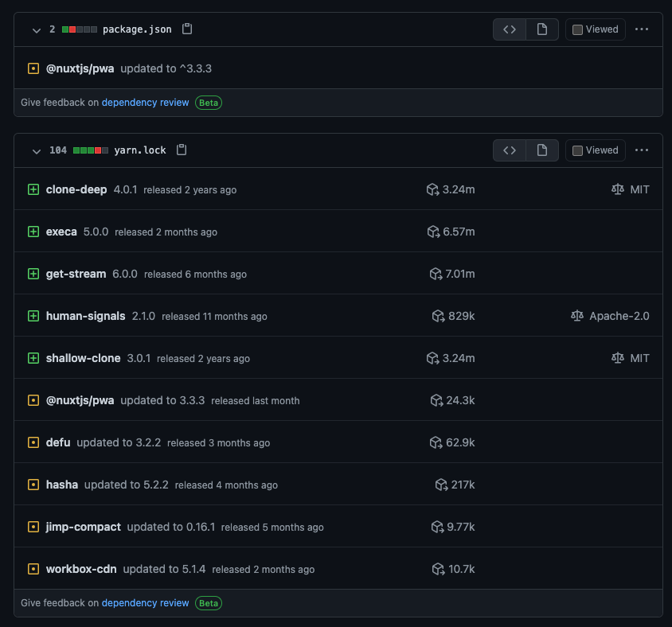Click the 104 changes count for yarn.lock
Image resolution: width=672 pixels, height=627 pixels.
pyautogui.click(x=58, y=150)
